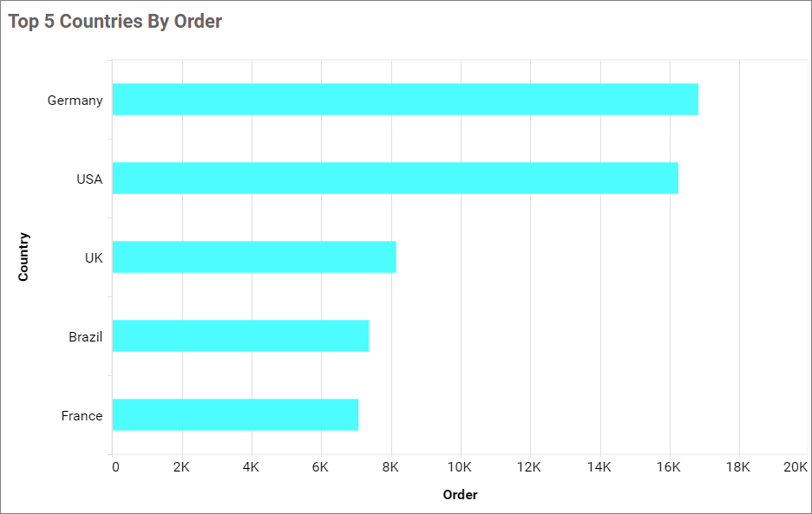This screenshot has width=812, height=514.
Task: Select the USA axis label
Action: tap(89, 179)
